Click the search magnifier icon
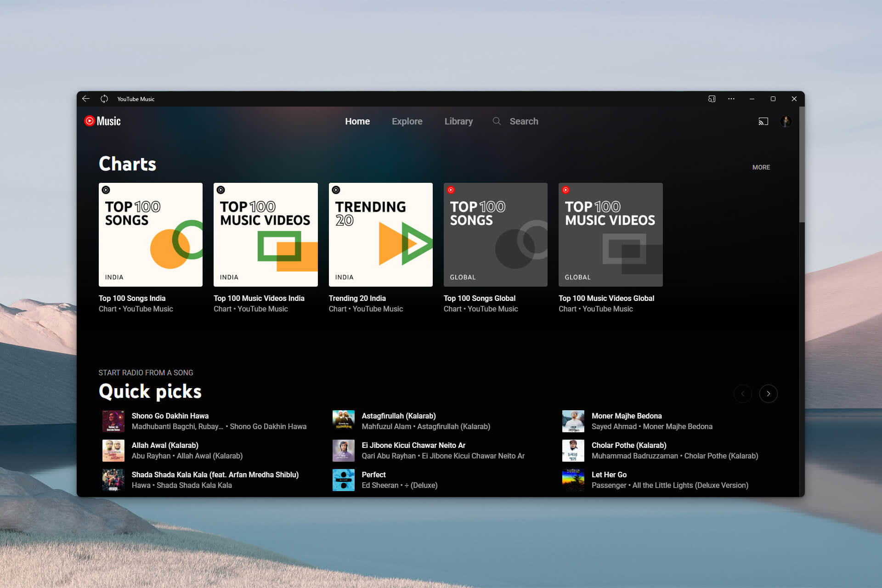The image size is (882, 588). tap(497, 121)
